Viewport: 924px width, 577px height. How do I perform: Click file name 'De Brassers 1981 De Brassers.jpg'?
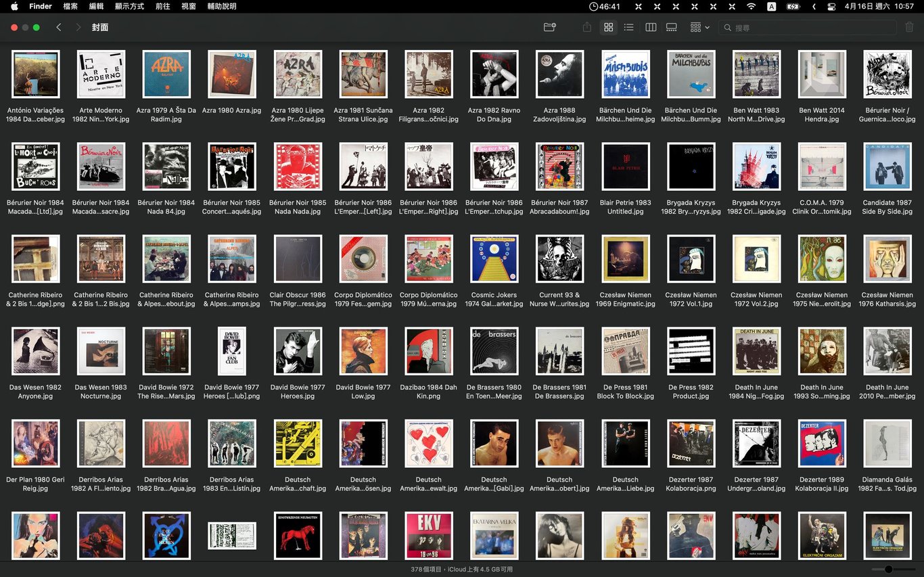[x=559, y=392]
